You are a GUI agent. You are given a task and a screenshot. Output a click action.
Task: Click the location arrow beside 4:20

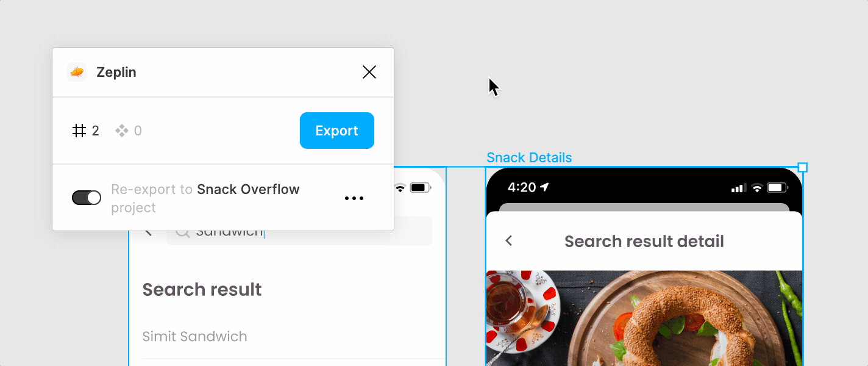pos(544,187)
